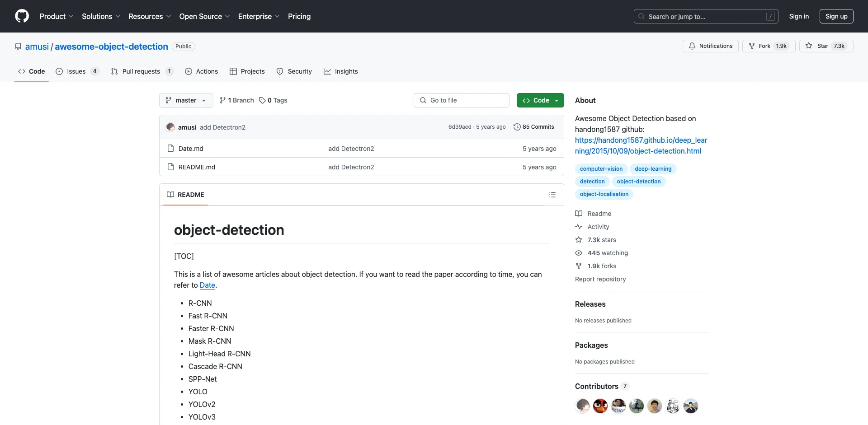
Task: Open the Contributors 7 heading
Action: [602, 386]
